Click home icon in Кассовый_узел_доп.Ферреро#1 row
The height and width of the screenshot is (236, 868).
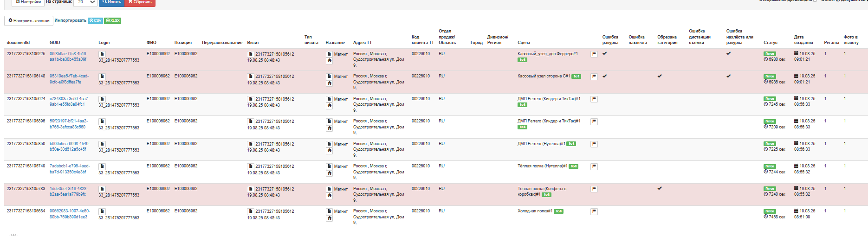(329, 61)
